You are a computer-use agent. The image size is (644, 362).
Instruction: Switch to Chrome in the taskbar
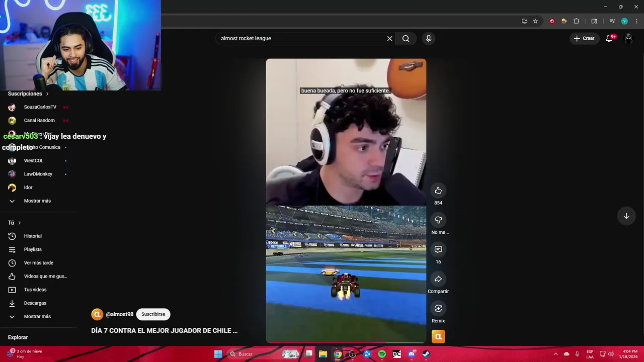click(x=338, y=354)
